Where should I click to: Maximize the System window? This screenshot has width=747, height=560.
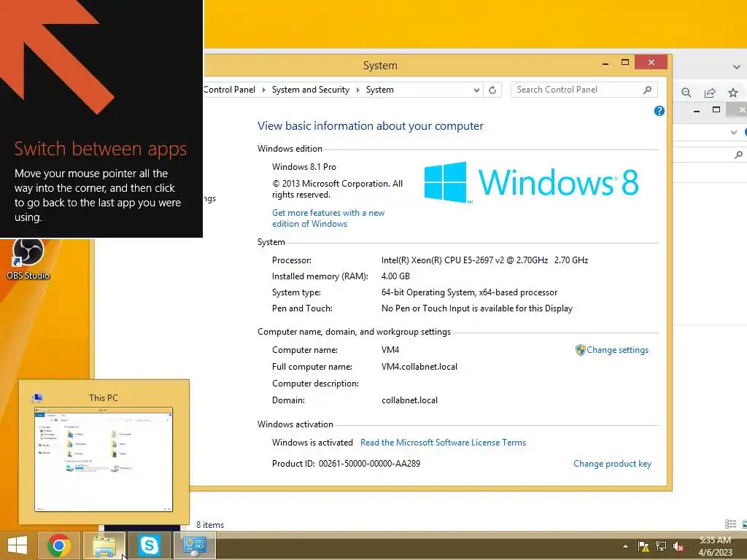click(x=625, y=63)
